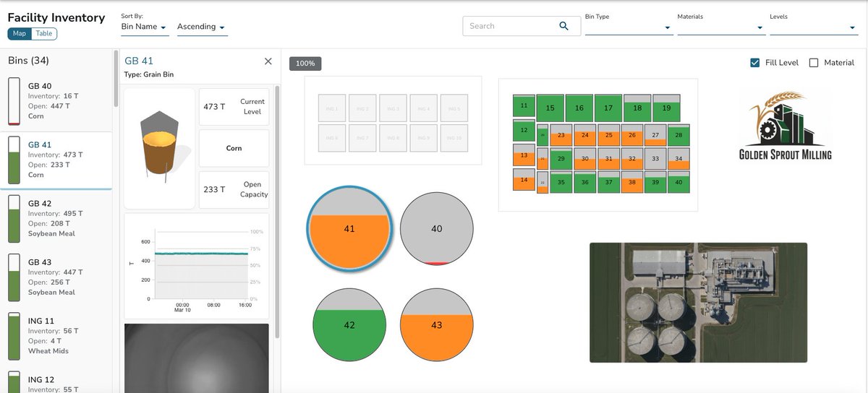Click the bins list scrollbar
The width and height of the screenshot is (868, 393).
click(116, 79)
